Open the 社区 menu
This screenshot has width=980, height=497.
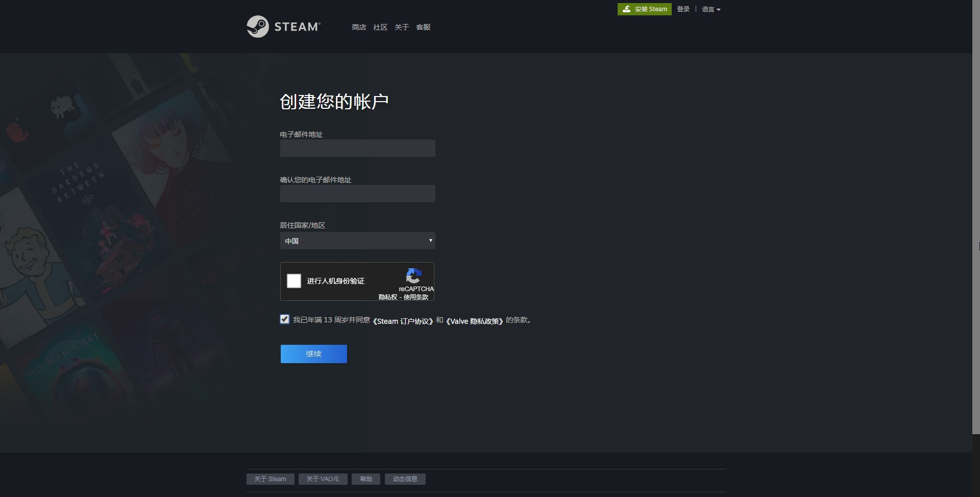pos(380,27)
